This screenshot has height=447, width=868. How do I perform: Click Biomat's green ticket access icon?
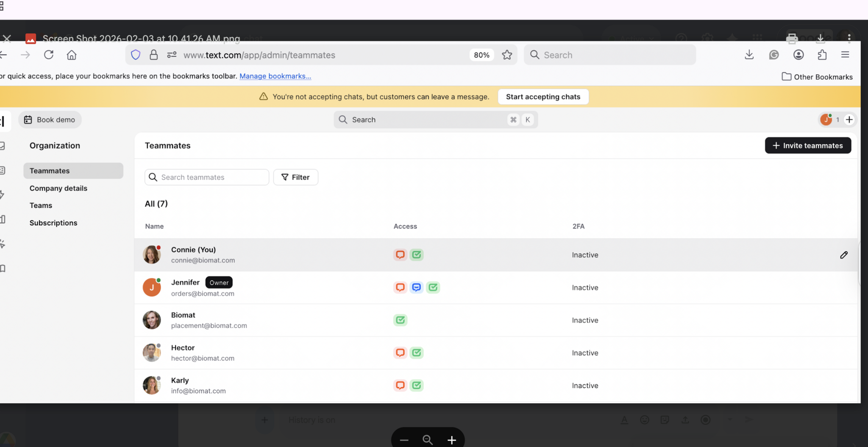(x=400, y=320)
